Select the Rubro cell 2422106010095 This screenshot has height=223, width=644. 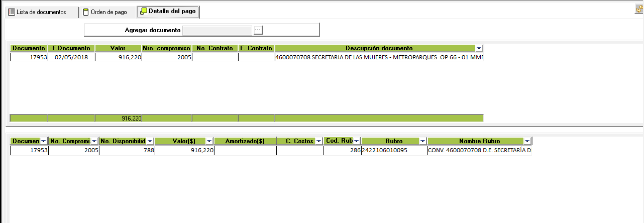[394, 150]
